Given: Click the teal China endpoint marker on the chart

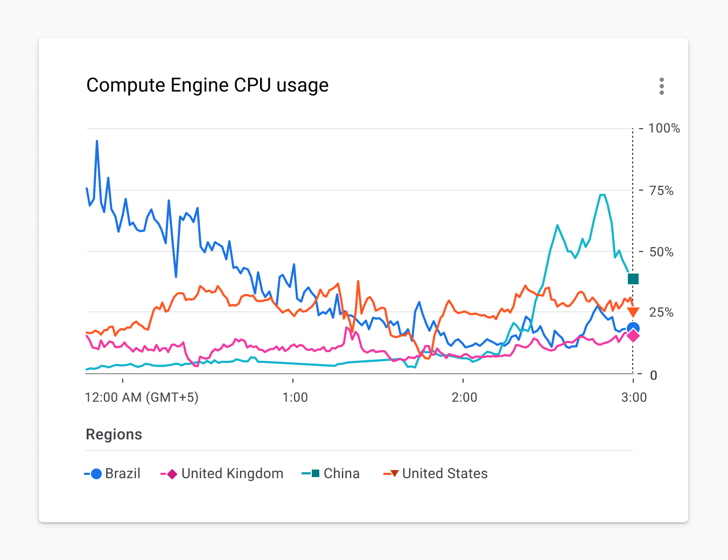Looking at the screenshot, I should click(633, 279).
